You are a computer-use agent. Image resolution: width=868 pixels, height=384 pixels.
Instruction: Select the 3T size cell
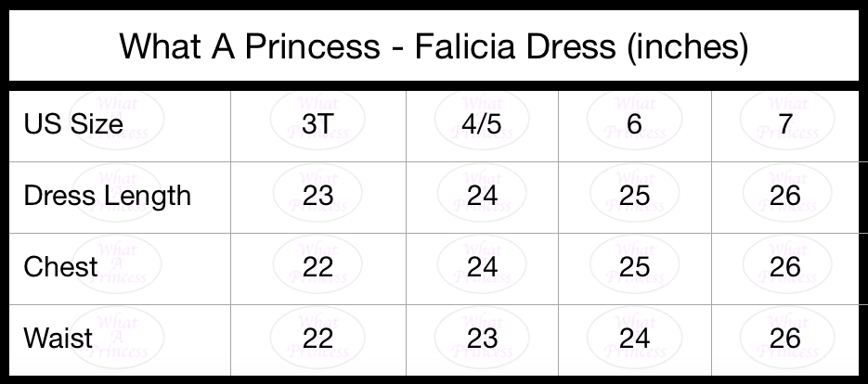click(317, 124)
